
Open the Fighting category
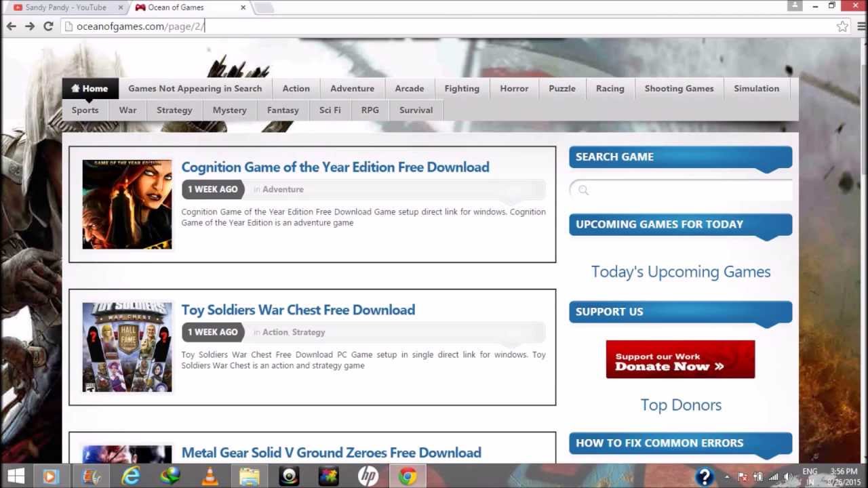coord(462,88)
